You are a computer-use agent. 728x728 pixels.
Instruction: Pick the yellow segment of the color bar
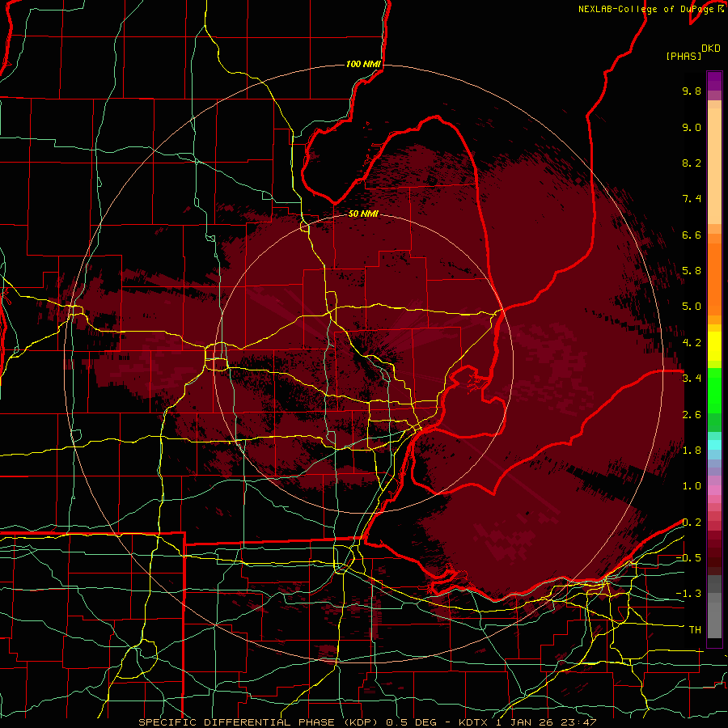[x=714, y=346]
